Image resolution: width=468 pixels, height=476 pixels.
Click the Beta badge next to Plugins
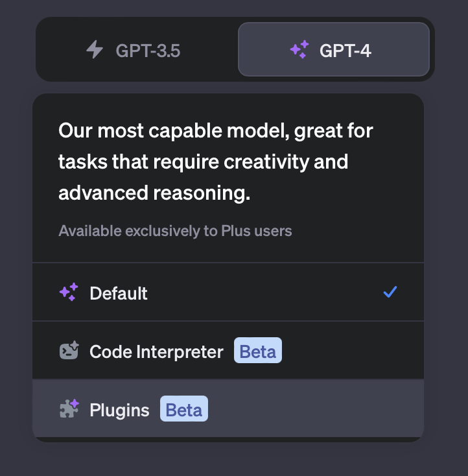(x=184, y=409)
